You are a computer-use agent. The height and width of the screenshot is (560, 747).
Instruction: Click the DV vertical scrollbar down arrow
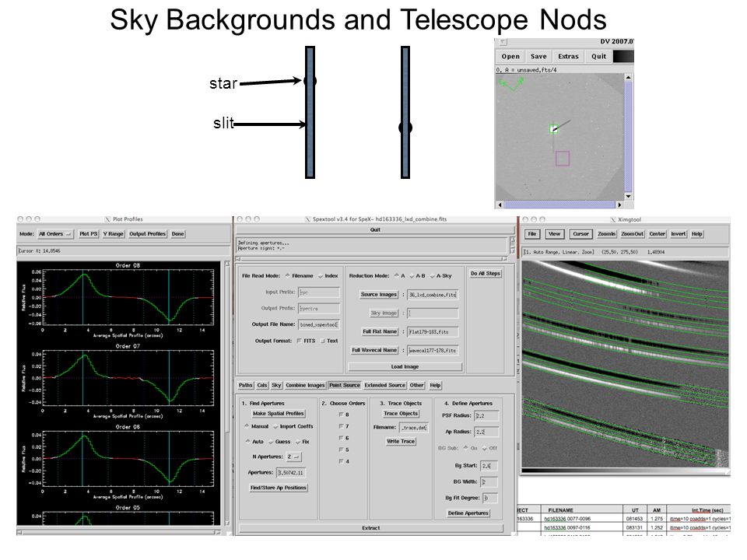(x=629, y=196)
